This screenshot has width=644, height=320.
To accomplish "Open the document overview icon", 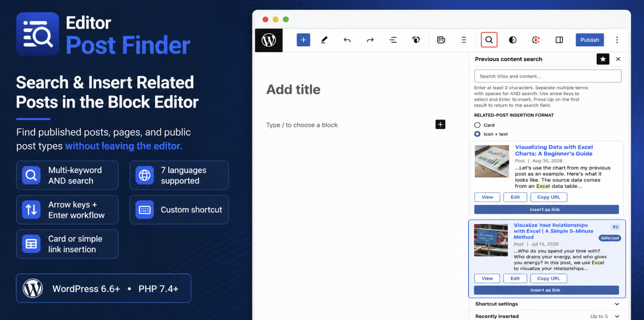I will point(393,40).
